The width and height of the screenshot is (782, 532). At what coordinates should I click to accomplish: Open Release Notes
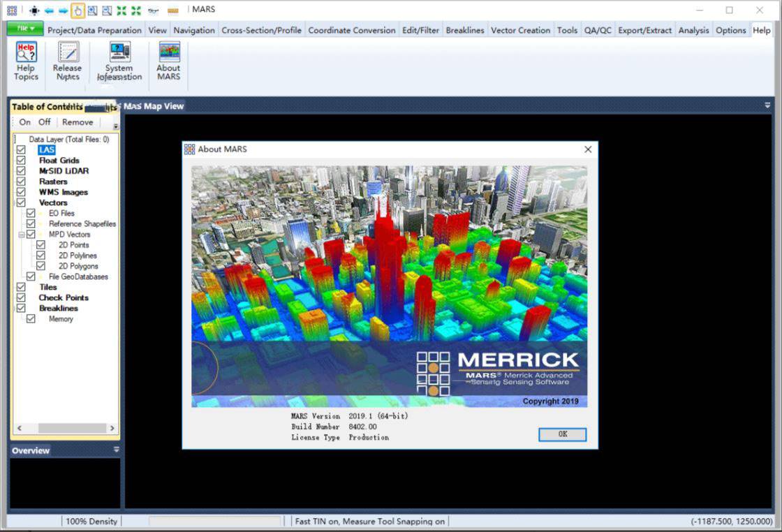click(x=67, y=61)
